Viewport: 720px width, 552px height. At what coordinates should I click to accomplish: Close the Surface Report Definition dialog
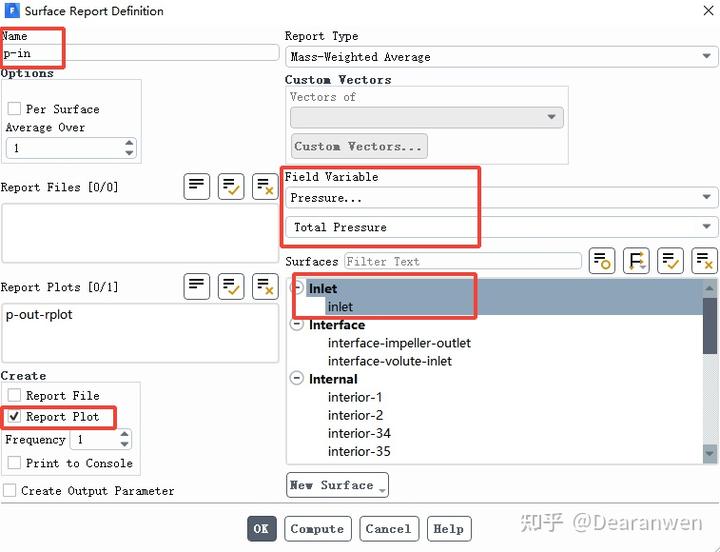pos(709,10)
